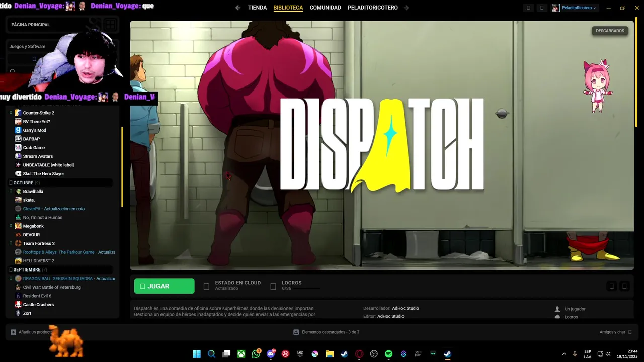Open the notifications icon next to the profile avatar
644x362 pixels.
point(542,8)
